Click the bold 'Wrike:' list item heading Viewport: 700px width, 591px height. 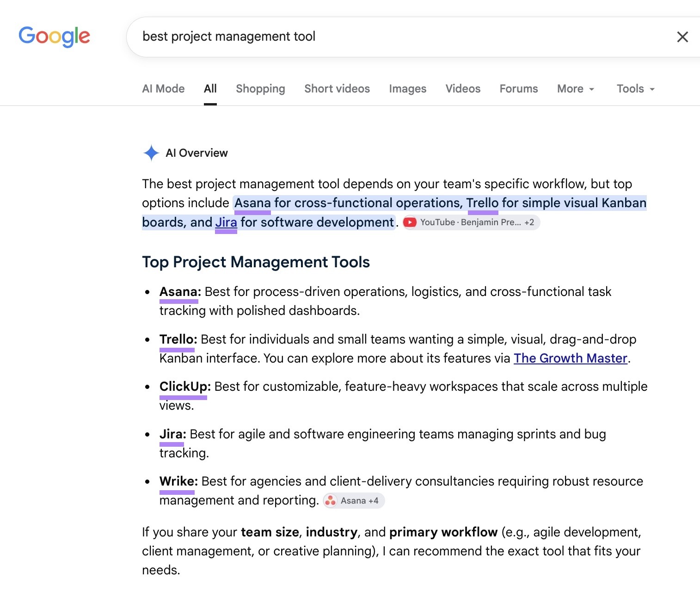point(178,481)
